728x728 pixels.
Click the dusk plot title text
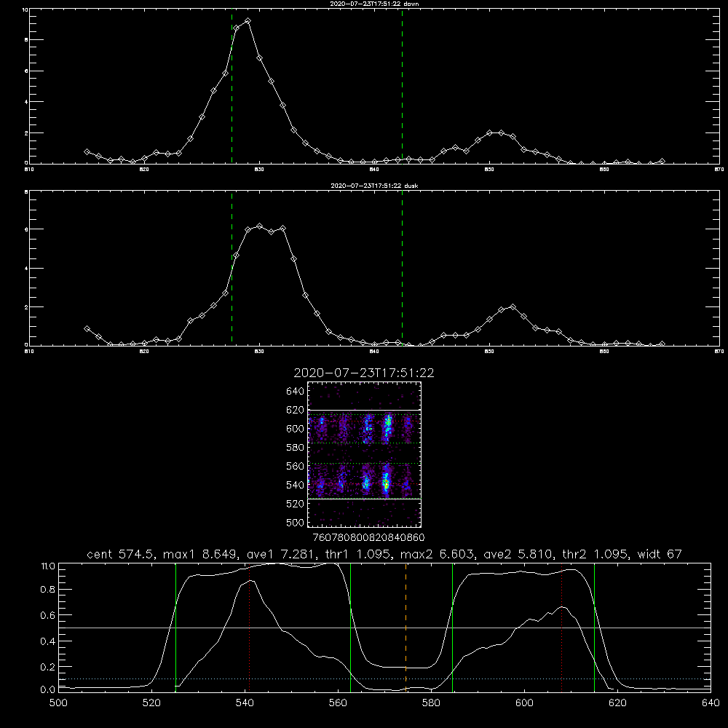(374, 186)
